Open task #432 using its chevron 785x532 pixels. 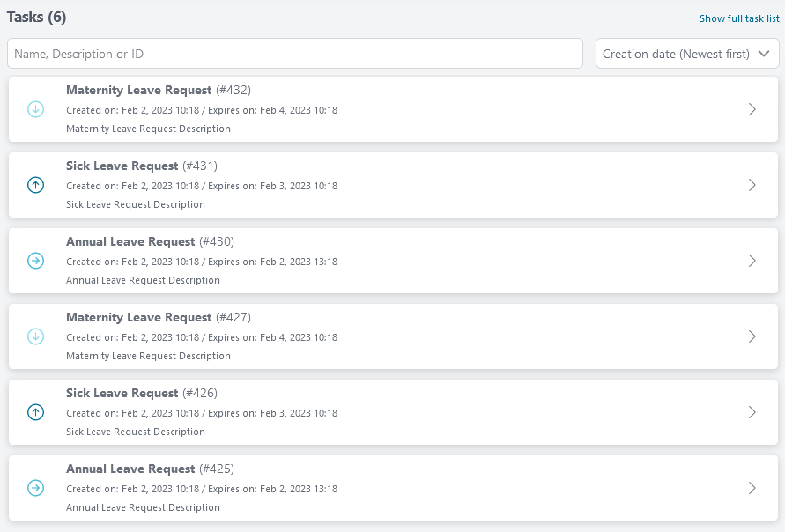[x=752, y=109]
